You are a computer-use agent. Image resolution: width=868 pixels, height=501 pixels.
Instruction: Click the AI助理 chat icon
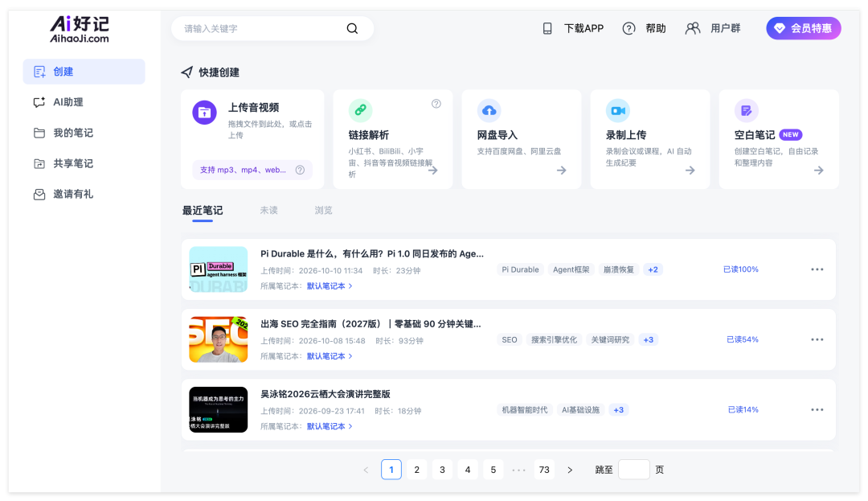pos(39,102)
